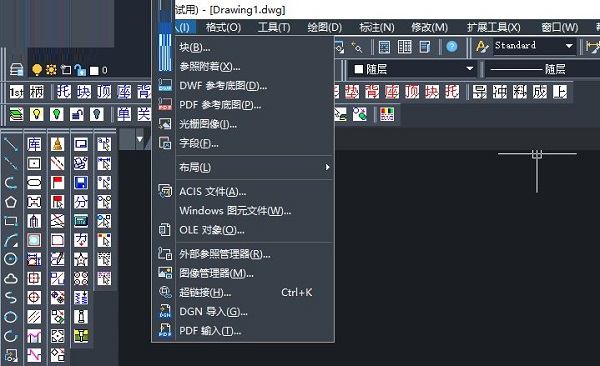Viewport: 600px width, 366px height.
Task: Click the black 冲 toolbar icon
Action: 499,92
